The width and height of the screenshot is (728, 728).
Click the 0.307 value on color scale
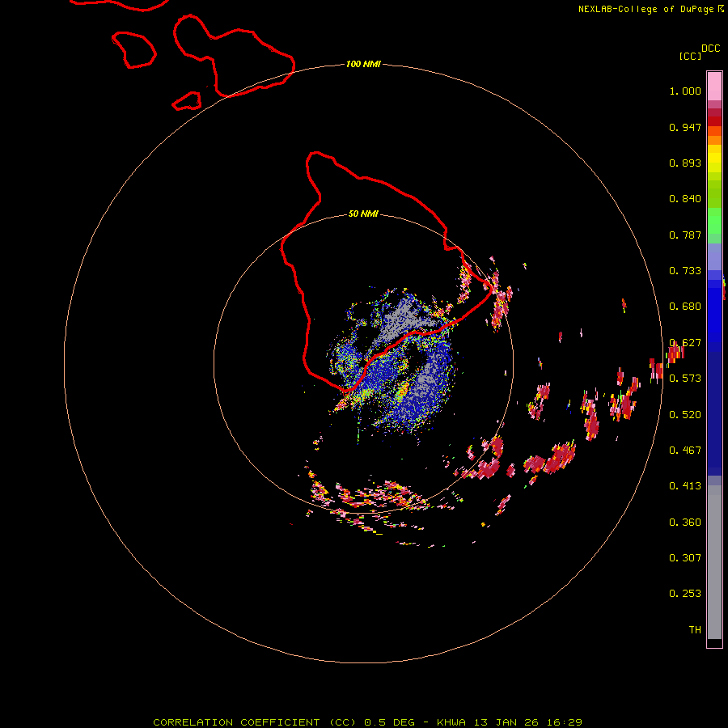(x=685, y=558)
